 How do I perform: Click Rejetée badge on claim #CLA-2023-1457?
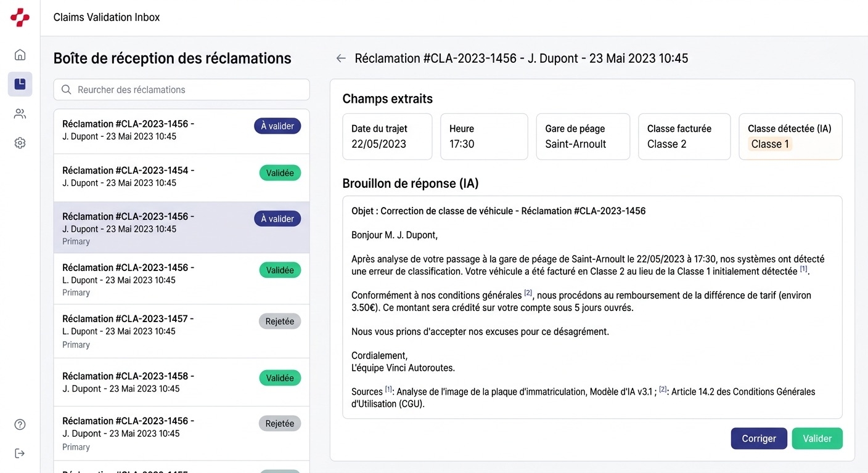(x=280, y=321)
